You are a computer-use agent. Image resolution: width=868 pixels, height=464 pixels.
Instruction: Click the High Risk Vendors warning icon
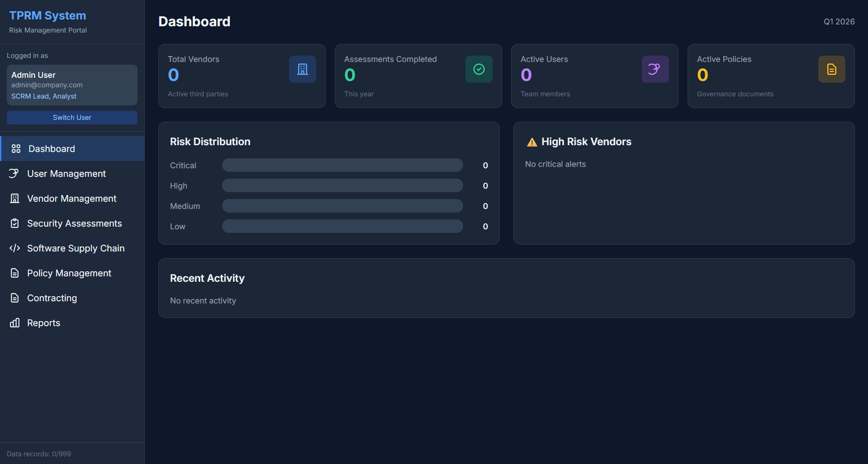click(532, 142)
